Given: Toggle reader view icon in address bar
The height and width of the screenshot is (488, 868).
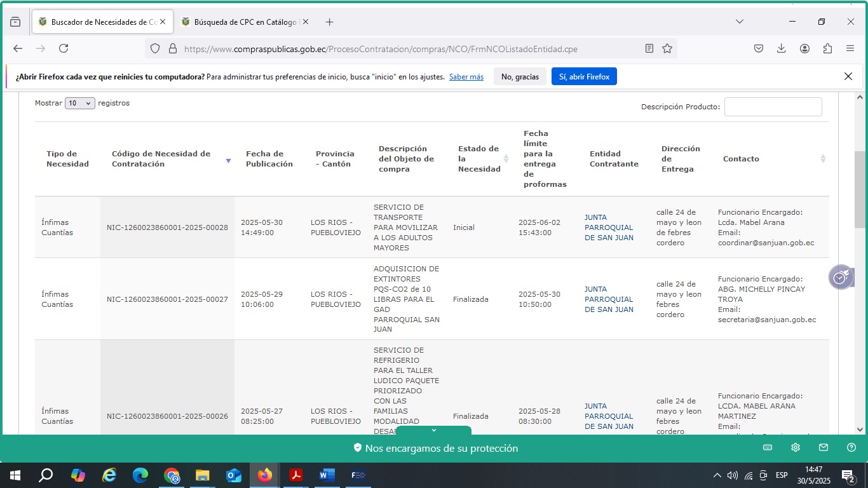Looking at the screenshot, I should point(649,48).
